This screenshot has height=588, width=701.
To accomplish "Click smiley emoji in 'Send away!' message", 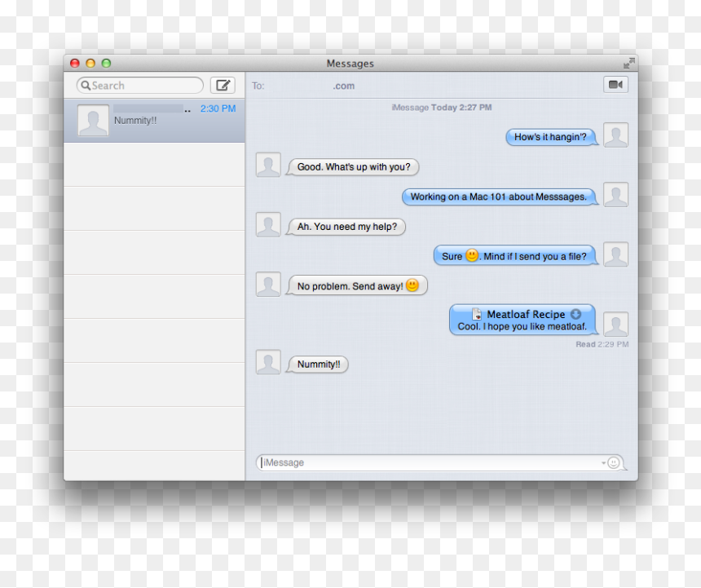I will [x=412, y=285].
